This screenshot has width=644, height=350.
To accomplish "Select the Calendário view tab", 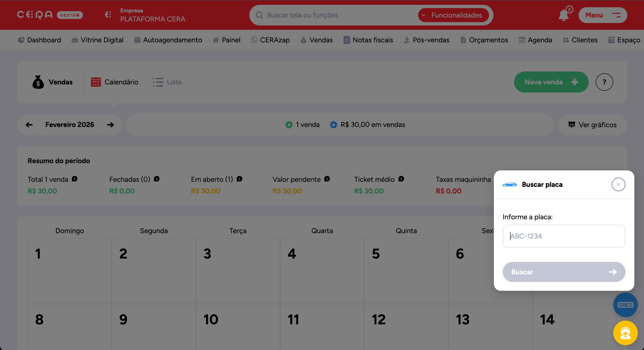I will tap(115, 82).
